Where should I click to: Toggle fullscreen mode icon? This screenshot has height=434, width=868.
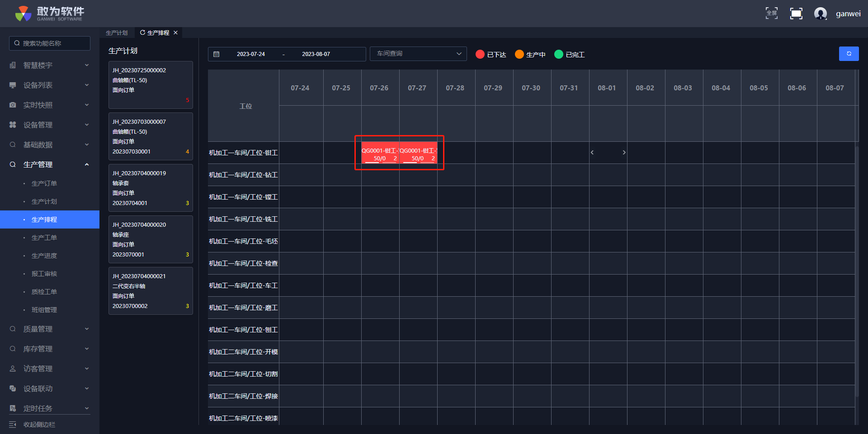click(771, 13)
